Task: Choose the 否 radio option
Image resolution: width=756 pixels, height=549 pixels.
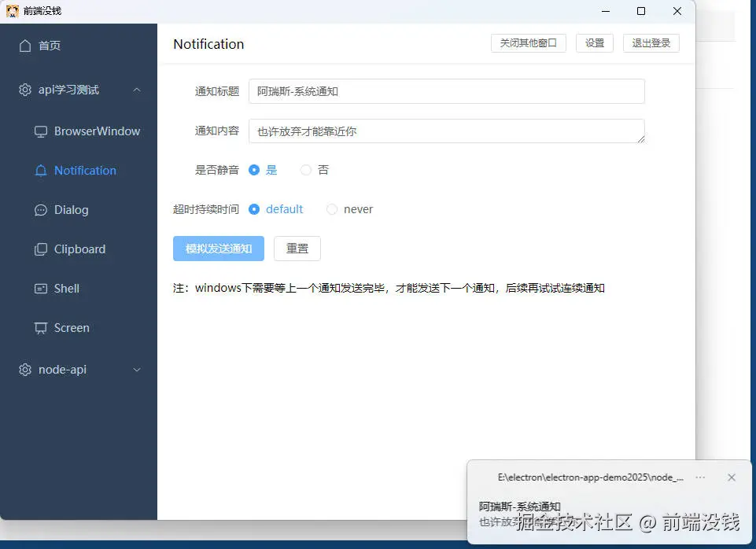Action: [308, 170]
